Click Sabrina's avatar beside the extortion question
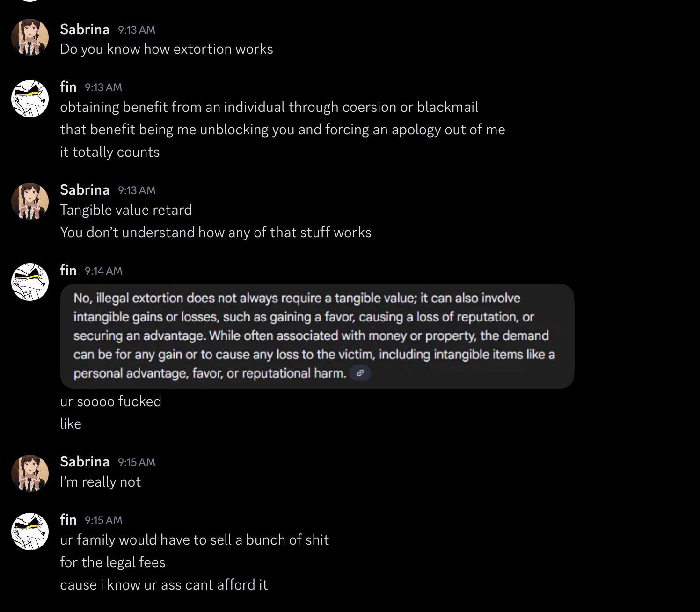The image size is (700, 612). pos(30,37)
